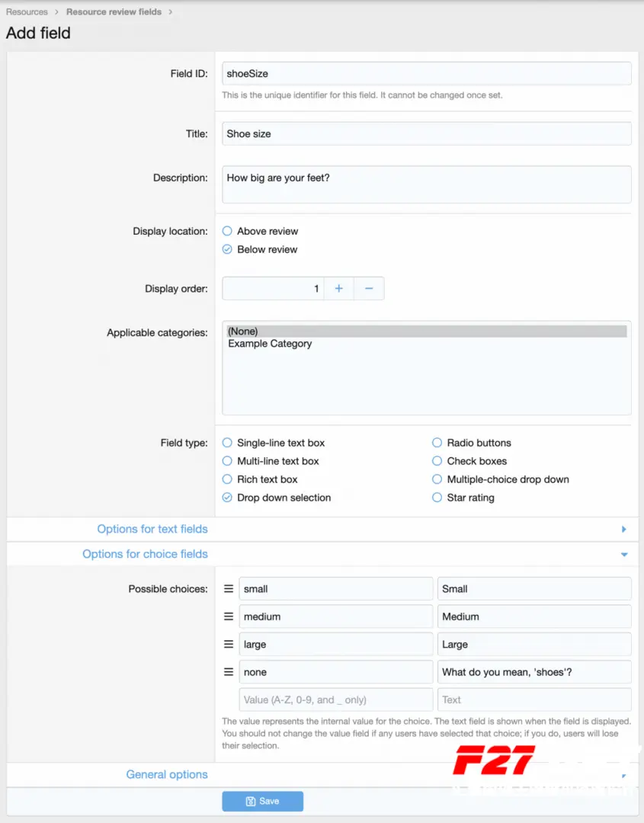Click the empty new choice Value field

click(x=336, y=700)
